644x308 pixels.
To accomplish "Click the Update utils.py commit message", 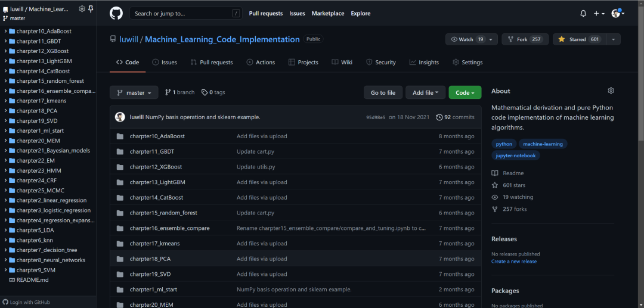I will point(256,167).
